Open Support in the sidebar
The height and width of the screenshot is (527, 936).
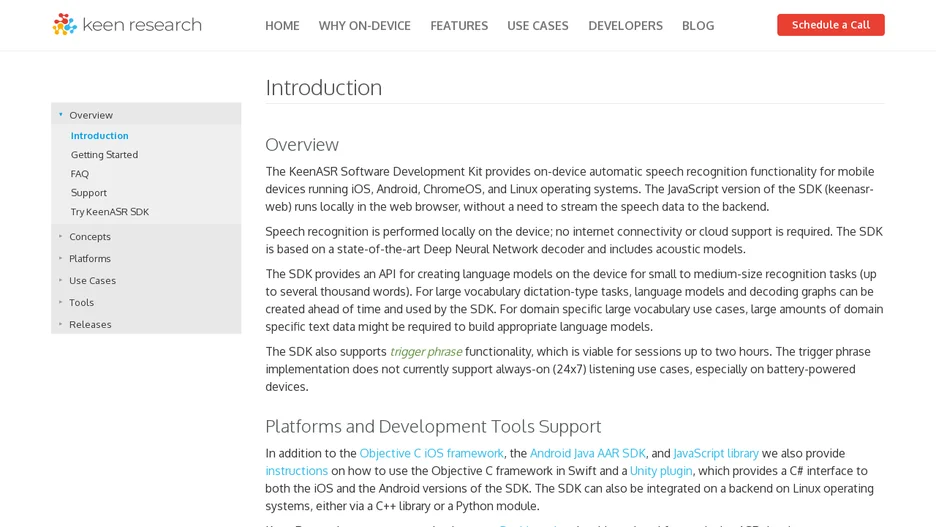coord(89,193)
